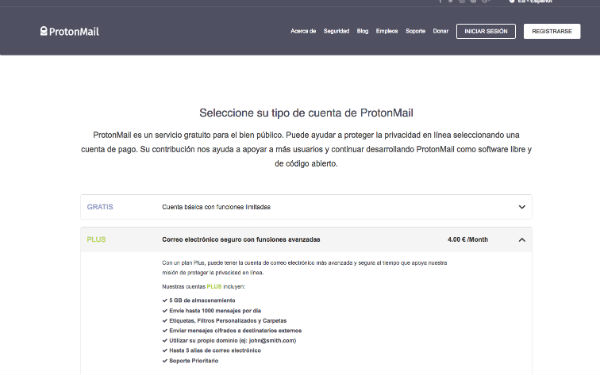The height and width of the screenshot is (375, 600).
Task: Click the INICIAR SESIÓN button
Action: point(486,31)
